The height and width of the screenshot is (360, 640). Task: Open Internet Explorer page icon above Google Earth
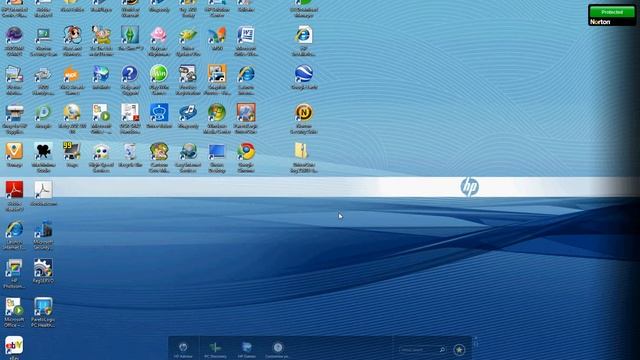click(x=304, y=36)
